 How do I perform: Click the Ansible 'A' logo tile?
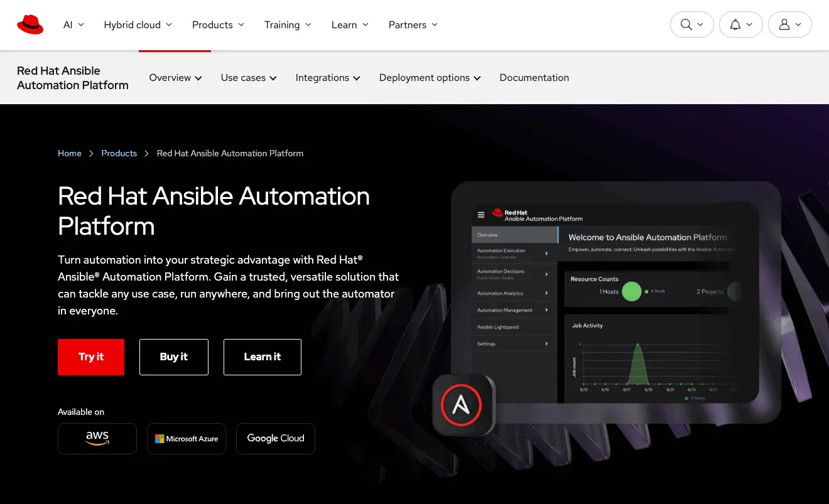[463, 405]
